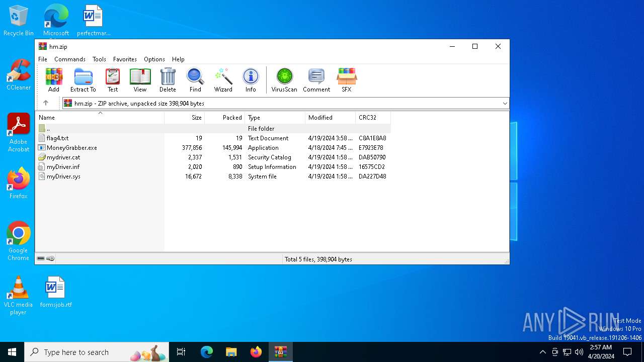Screen dimensions: 644x362
Task: Open the Options menu
Action: pyautogui.click(x=154, y=59)
